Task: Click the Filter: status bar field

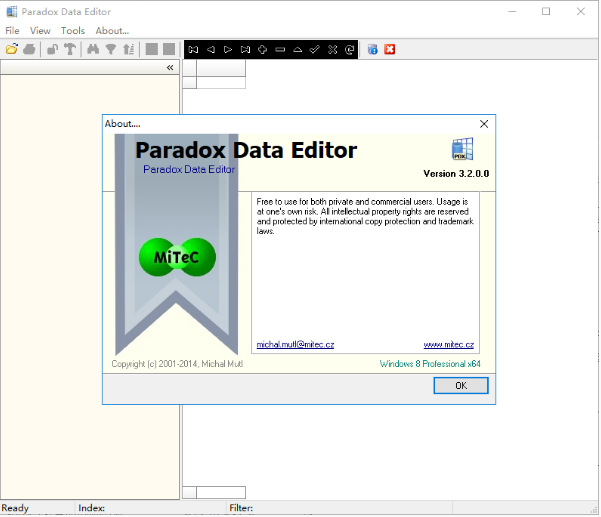Action: point(340,508)
